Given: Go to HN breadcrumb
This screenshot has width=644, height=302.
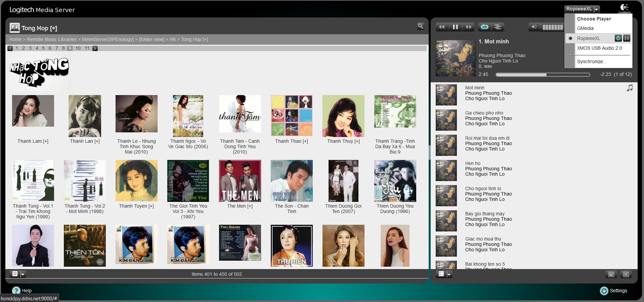Looking at the screenshot, I should pyautogui.click(x=173, y=39).
